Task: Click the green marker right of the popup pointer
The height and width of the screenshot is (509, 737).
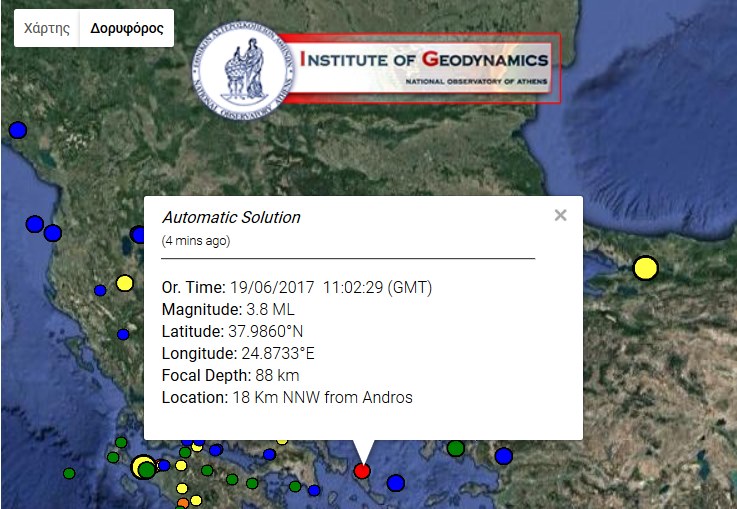Action: point(456,448)
